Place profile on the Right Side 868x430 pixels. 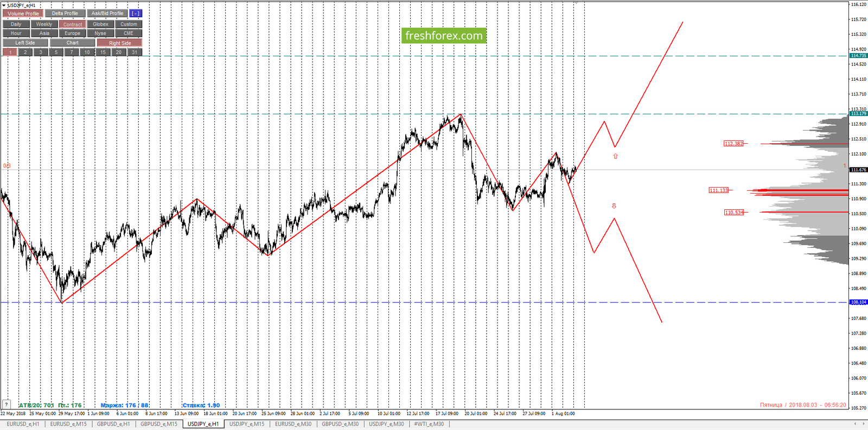pos(120,43)
